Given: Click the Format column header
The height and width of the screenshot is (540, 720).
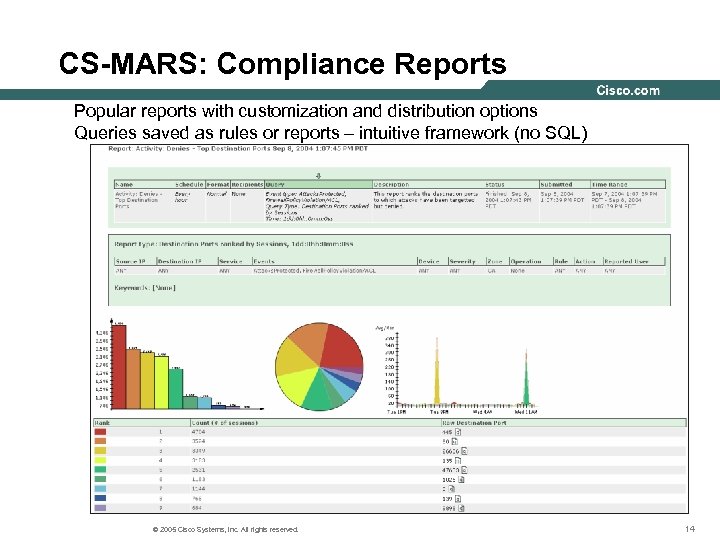Looking at the screenshot, I should click(218, 184).
